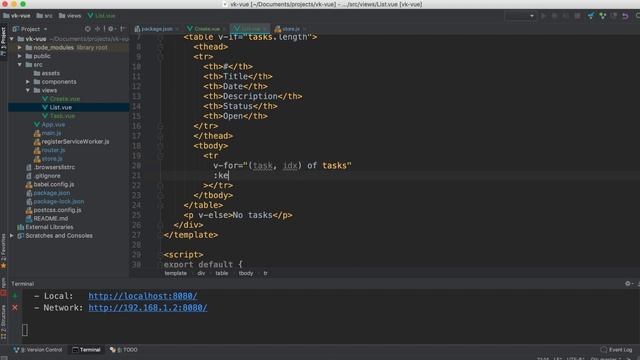
Task: Expand the public folder
Action: pos(20,56)
